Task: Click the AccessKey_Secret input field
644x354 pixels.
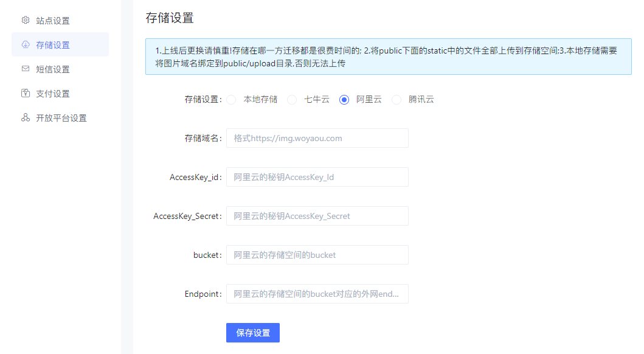Action: tap(317, 216)
